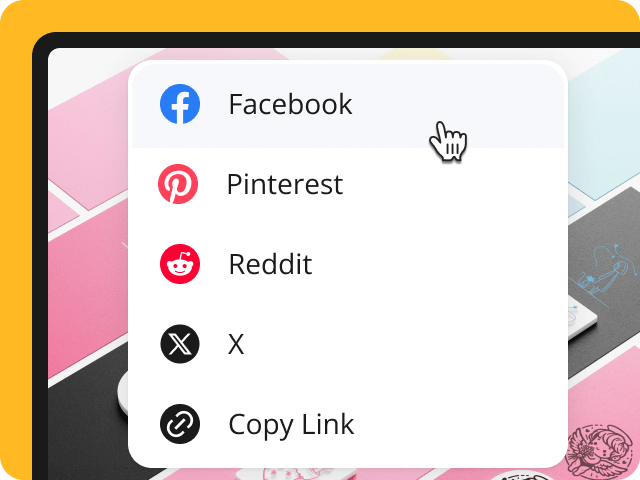The image size is (640, 480).
Task: Open the light blue card behind menu
Action: pos(603,122)
